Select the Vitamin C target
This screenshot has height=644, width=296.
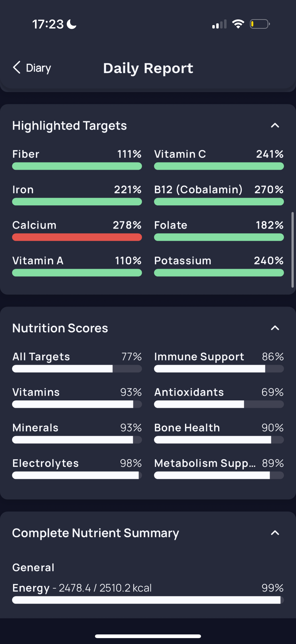tap(219, 154)
